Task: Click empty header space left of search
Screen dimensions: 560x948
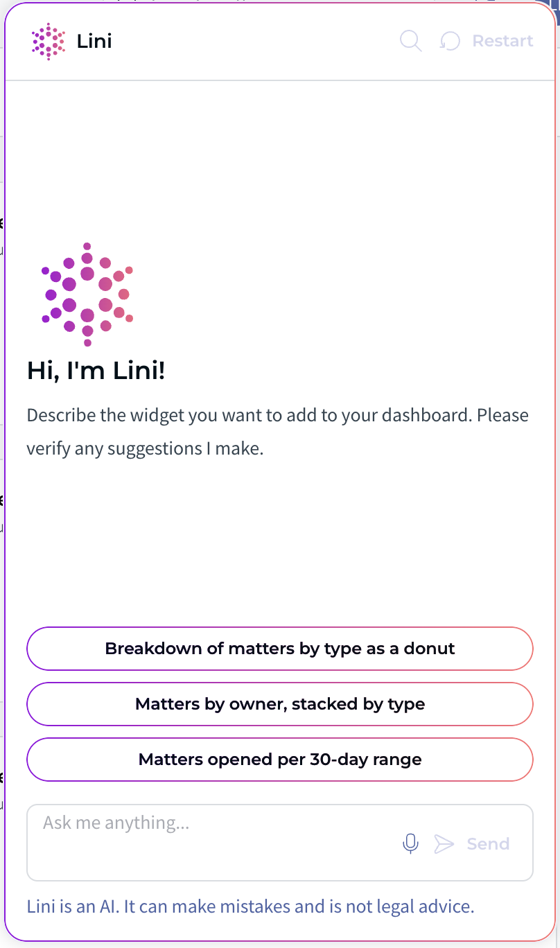Action: click(256, 42)
